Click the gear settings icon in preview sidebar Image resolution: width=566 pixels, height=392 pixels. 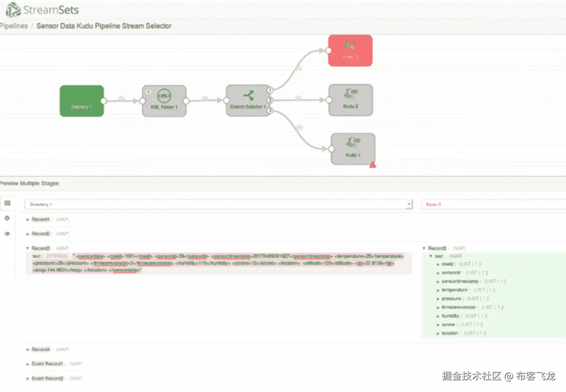[x=7, y=218]
